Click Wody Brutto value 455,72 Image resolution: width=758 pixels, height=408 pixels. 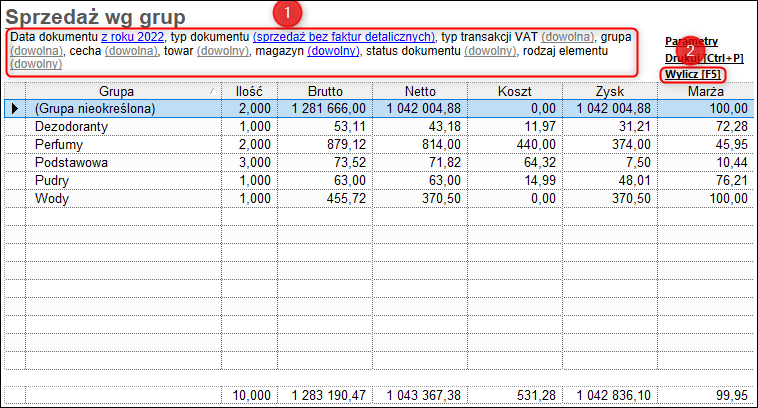click(347, 198)
